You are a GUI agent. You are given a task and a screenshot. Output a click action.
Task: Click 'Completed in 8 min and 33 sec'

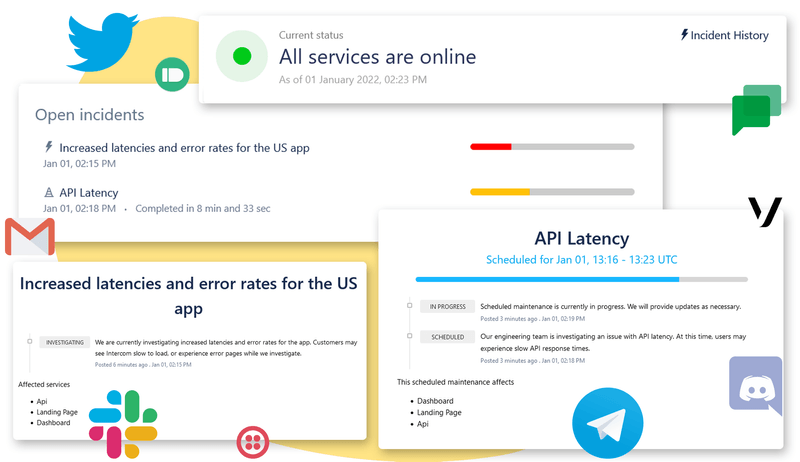(203, 209)
